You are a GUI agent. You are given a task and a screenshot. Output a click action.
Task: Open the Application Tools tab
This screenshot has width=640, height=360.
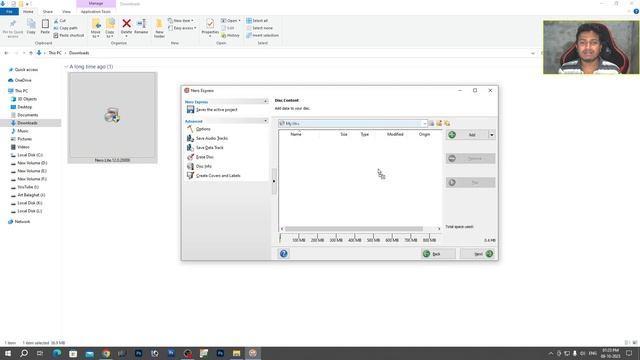coord(96,12)
